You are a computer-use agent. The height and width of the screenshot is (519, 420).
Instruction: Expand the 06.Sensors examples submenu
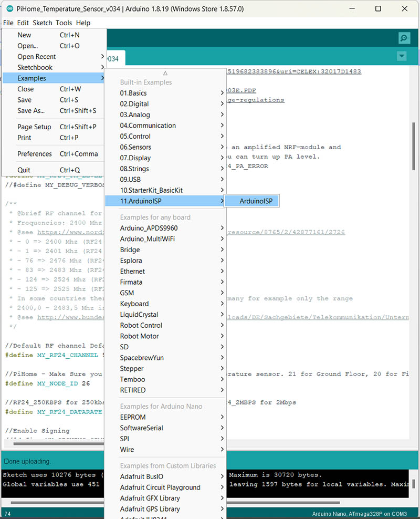pyautogui.click(x=165, y=147)
